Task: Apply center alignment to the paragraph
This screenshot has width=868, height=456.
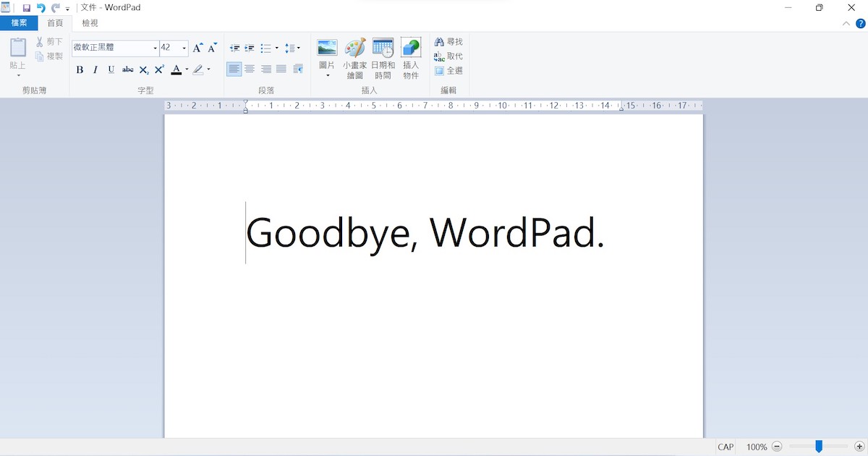Action: (x=250, y=69)
